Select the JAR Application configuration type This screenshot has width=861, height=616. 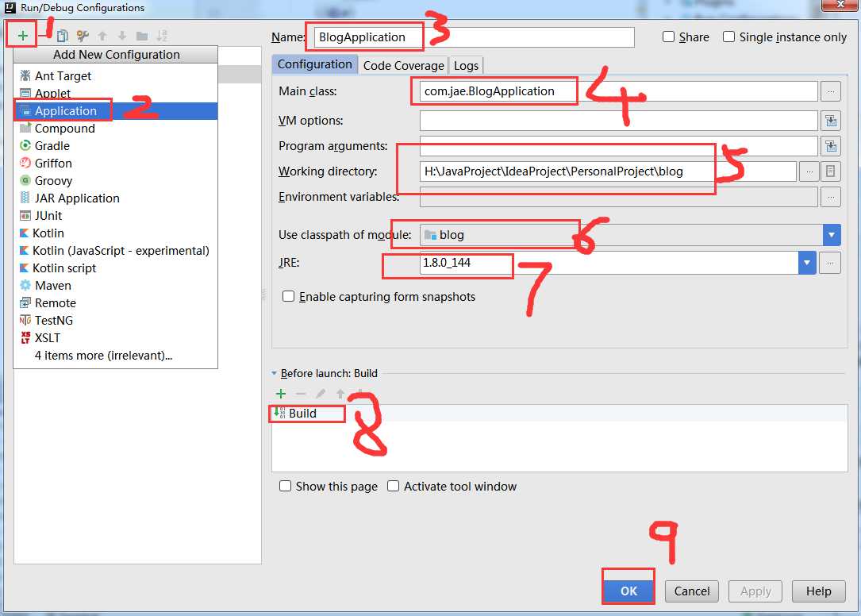pos(115,198)
